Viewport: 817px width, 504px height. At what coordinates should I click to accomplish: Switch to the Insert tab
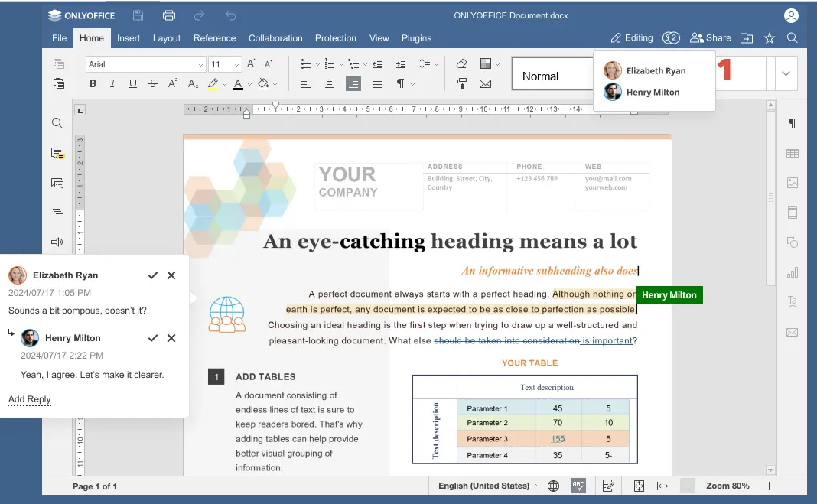[129, 38]
